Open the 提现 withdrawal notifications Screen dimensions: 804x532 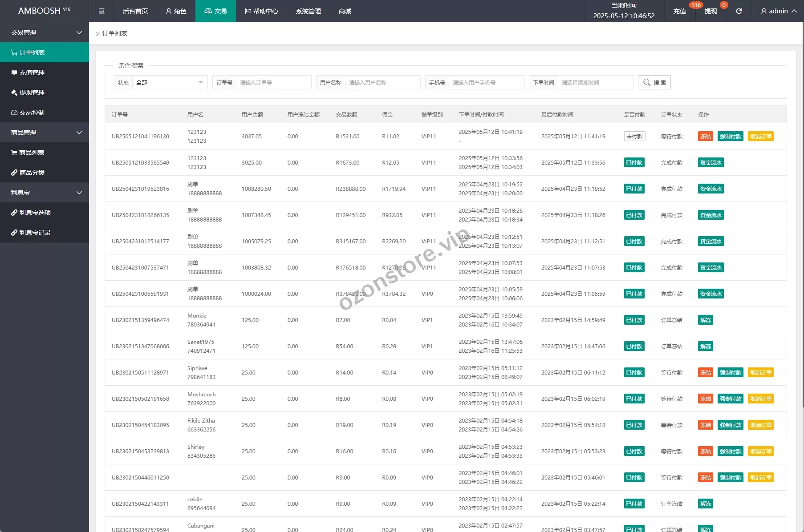pos(711,11)
